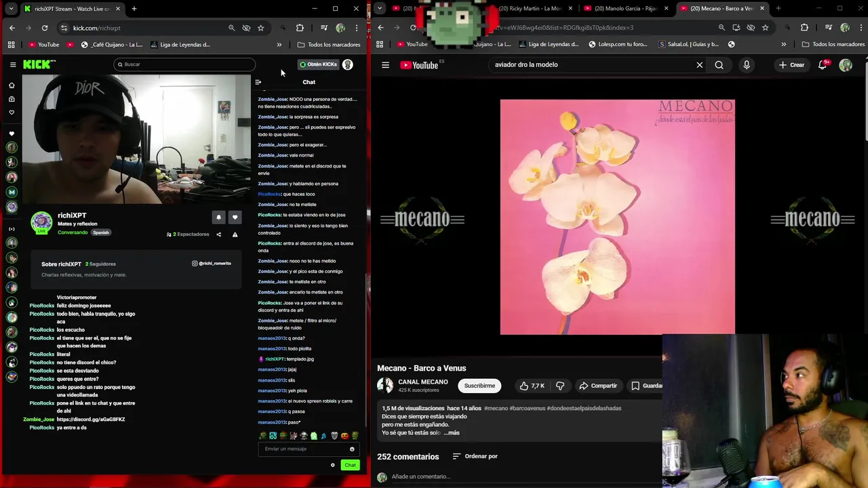Open Liga de Leyendas bookmark in Kick window
868x488 pixels.
tap(180, 45)
